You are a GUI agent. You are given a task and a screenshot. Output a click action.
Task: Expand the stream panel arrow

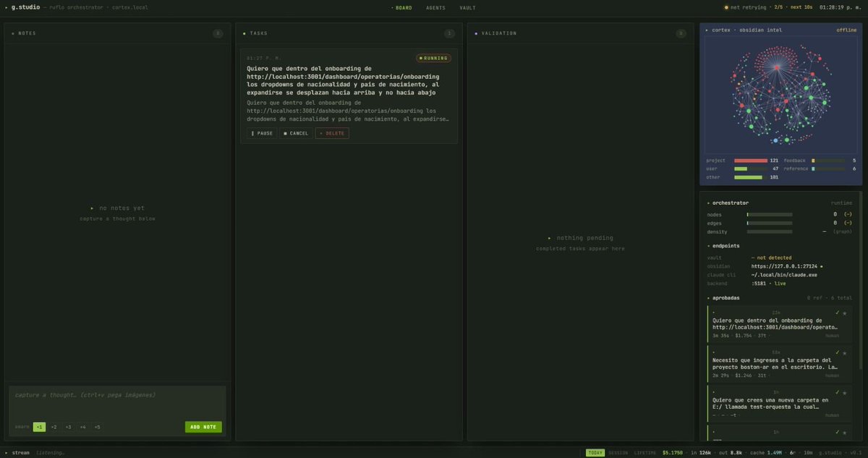tap(7, 453)
